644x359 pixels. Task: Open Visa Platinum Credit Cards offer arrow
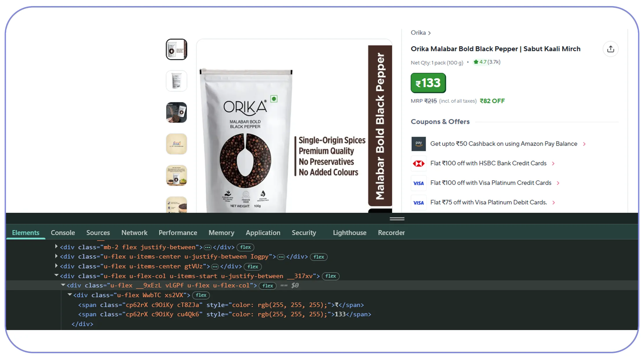pos(558,183)
